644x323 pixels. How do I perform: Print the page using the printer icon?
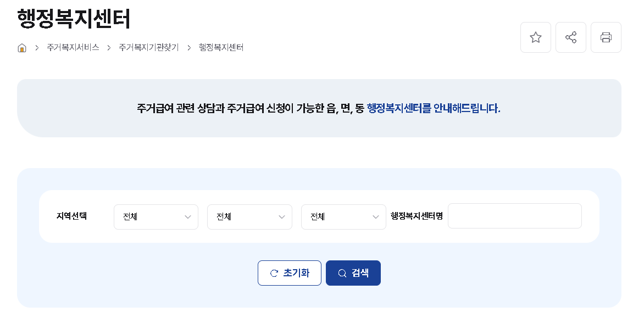(x=606, y=37)
